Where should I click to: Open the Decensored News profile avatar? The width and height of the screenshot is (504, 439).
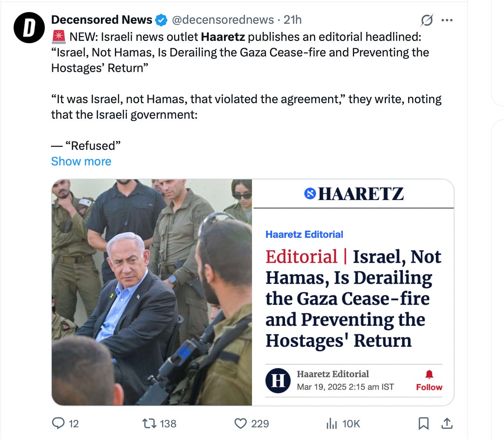point(29,28)
